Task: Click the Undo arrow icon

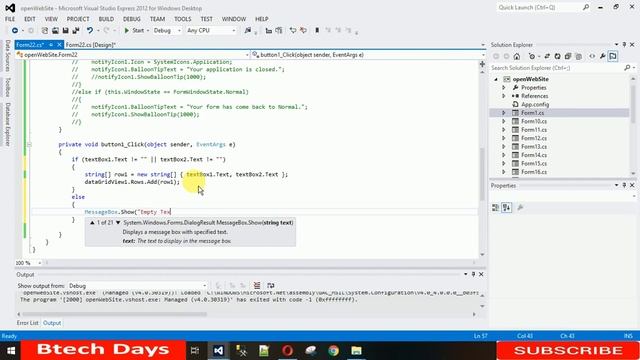Action: 89,31
